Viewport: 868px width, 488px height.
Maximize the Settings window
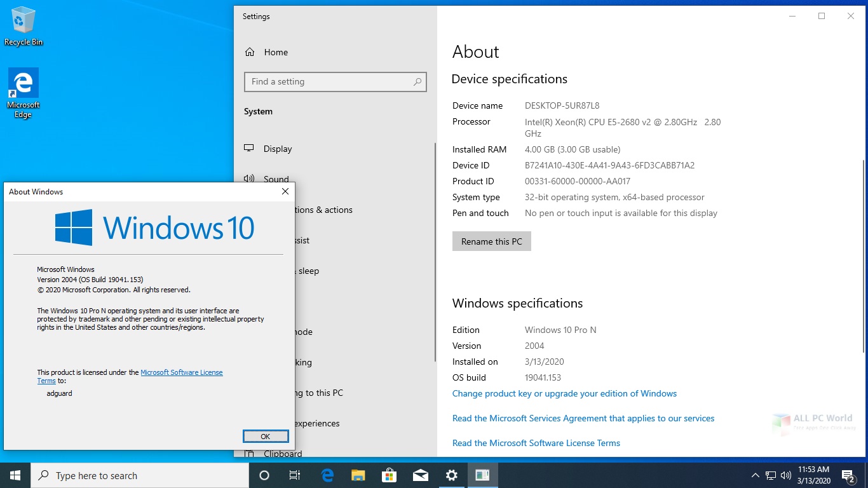pyautogui.click(x=822, y=17)
